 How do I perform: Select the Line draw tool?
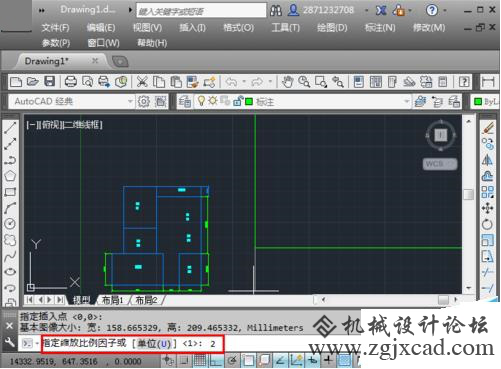[x=10, y=128]
